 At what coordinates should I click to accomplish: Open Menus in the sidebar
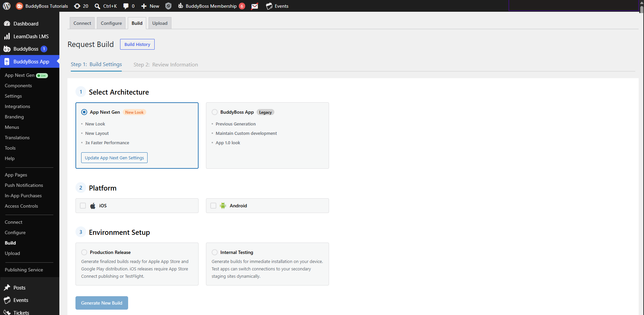pos(12,127)
